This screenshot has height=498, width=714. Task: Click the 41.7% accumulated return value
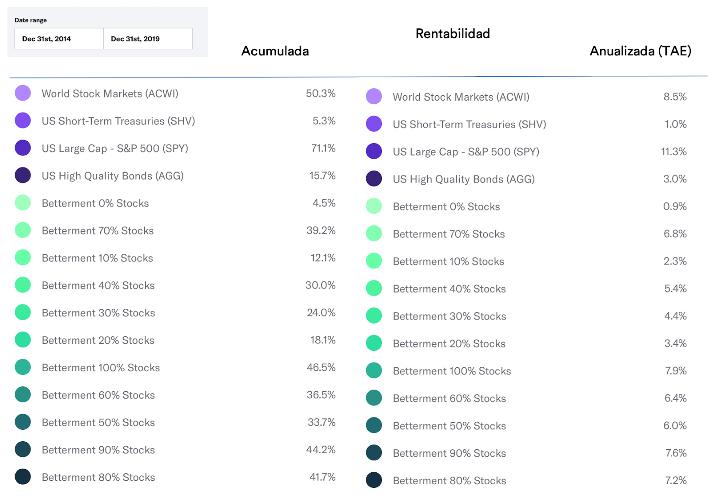322,477
